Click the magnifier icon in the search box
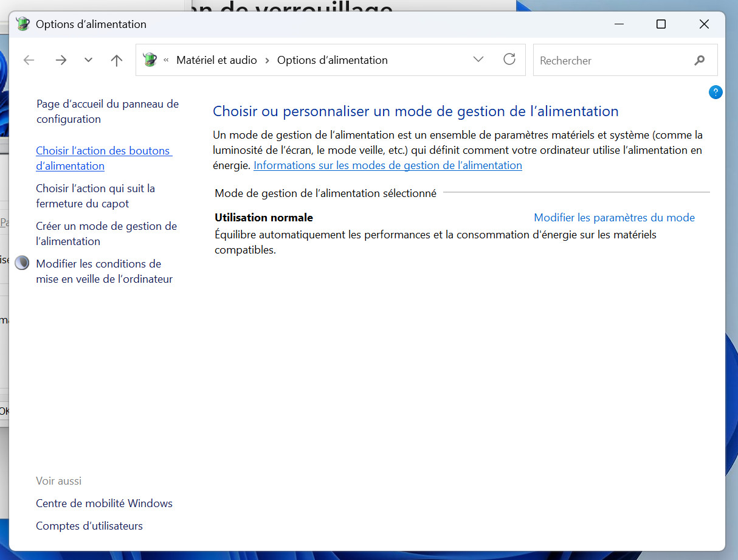 [x=700, y=60]
